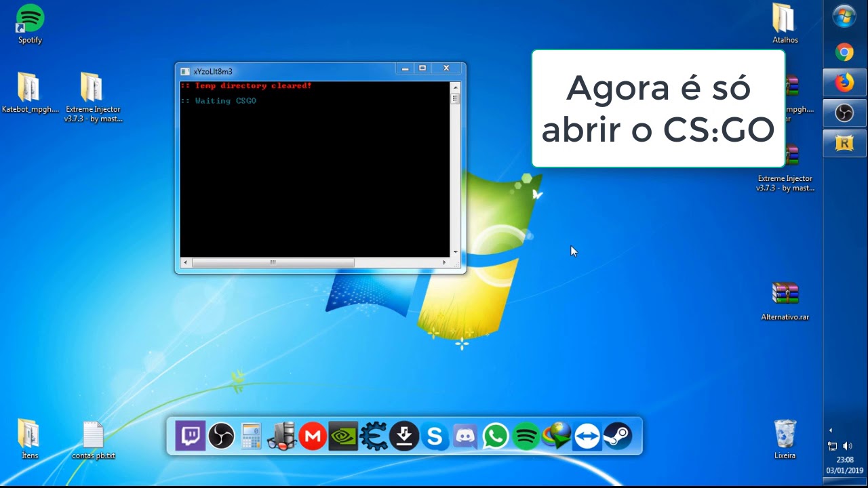
Task: Click the console vertical scrollbar thumb
Action: coord(456,99)
